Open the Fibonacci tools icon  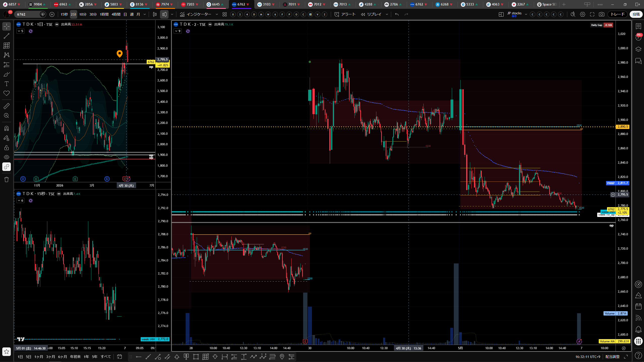[7, 46]
